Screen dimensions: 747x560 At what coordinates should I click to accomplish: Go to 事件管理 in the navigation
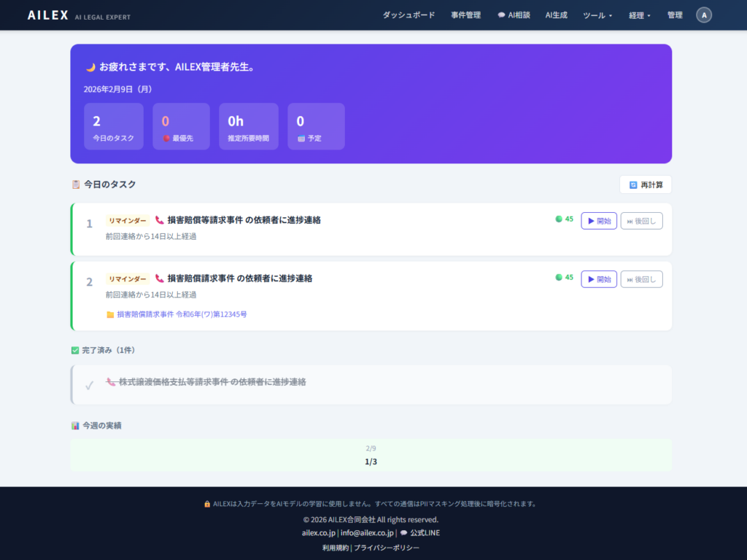click(465, 15)
